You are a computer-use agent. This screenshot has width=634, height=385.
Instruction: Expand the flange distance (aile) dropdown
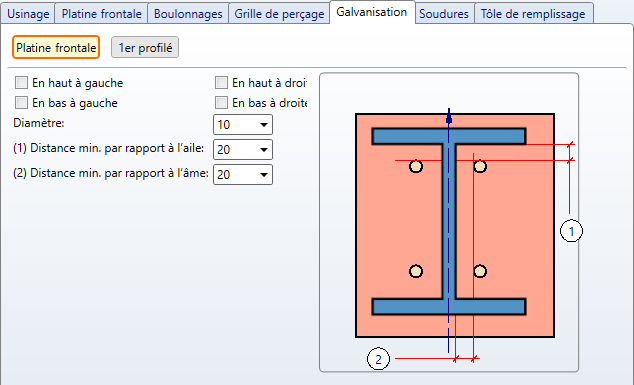coord(243,150)
